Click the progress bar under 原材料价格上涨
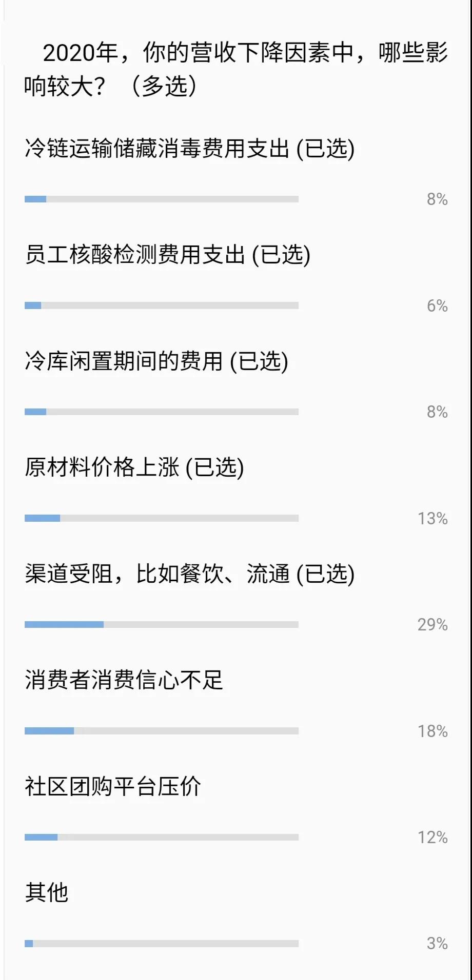The image size is (472, 980). [162, 518]
